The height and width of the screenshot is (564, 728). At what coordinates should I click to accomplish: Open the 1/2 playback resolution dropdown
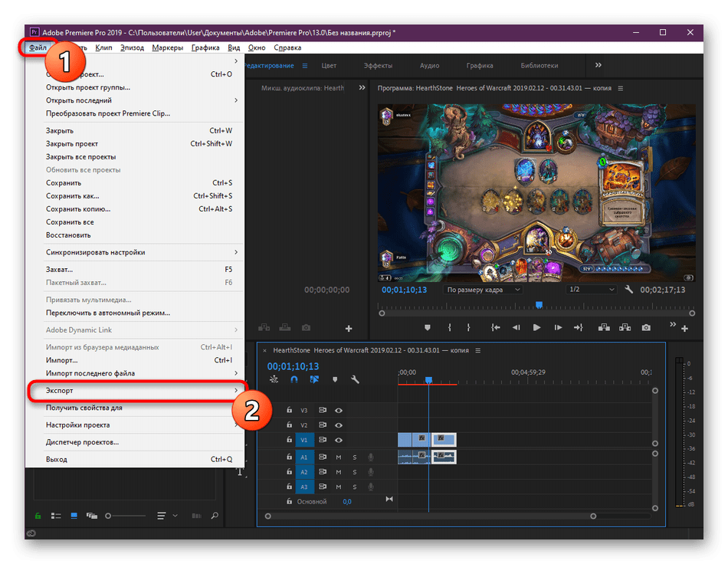[x=591, y=290]
